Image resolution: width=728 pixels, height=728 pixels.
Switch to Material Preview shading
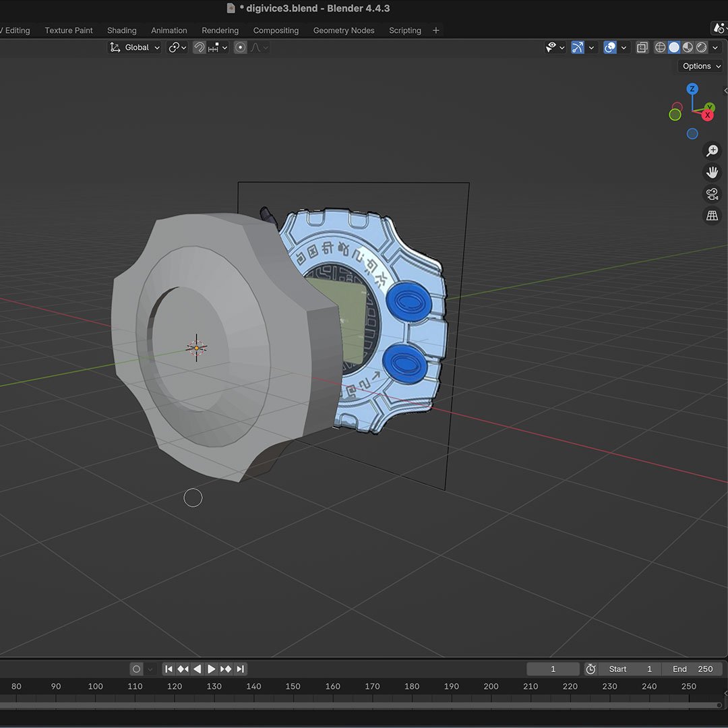coord(688,47)
